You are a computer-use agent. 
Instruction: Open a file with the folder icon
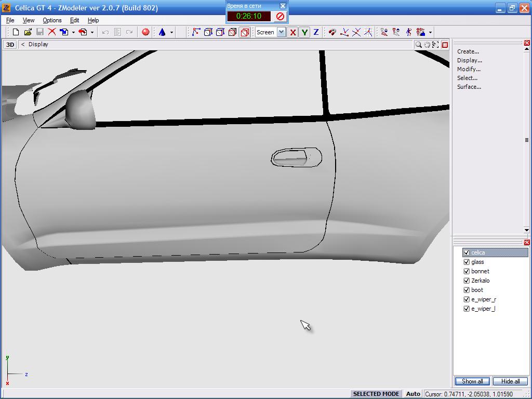tap(28, 32)
